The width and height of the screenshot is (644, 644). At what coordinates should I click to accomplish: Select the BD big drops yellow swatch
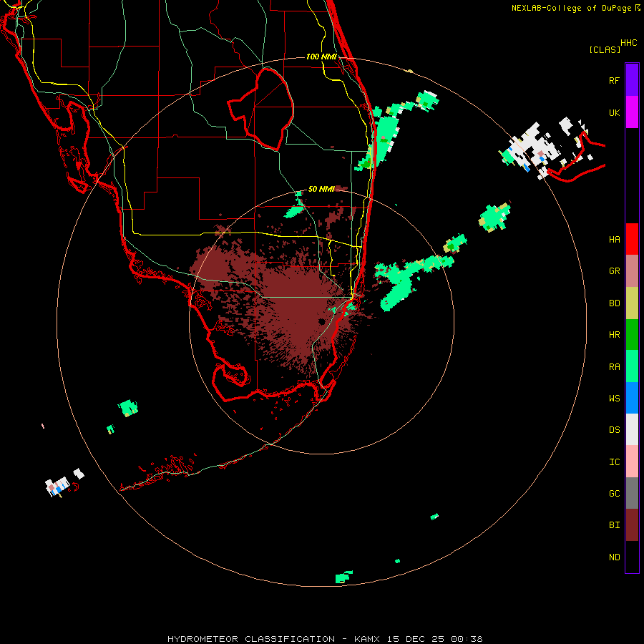[x=632, y=303]
